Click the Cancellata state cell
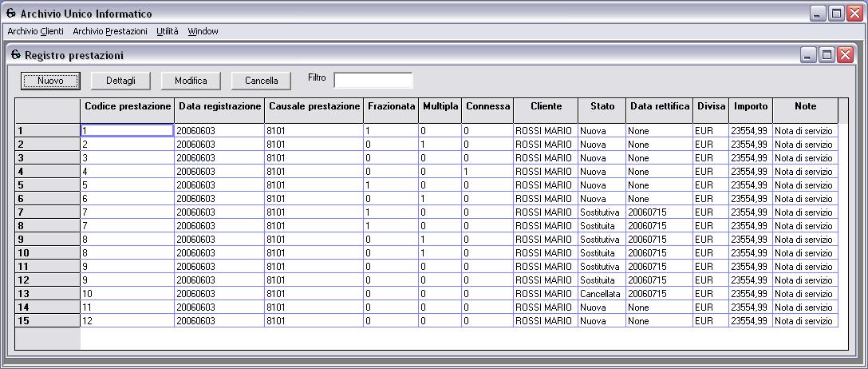868x369 pixels. [602, 294]
